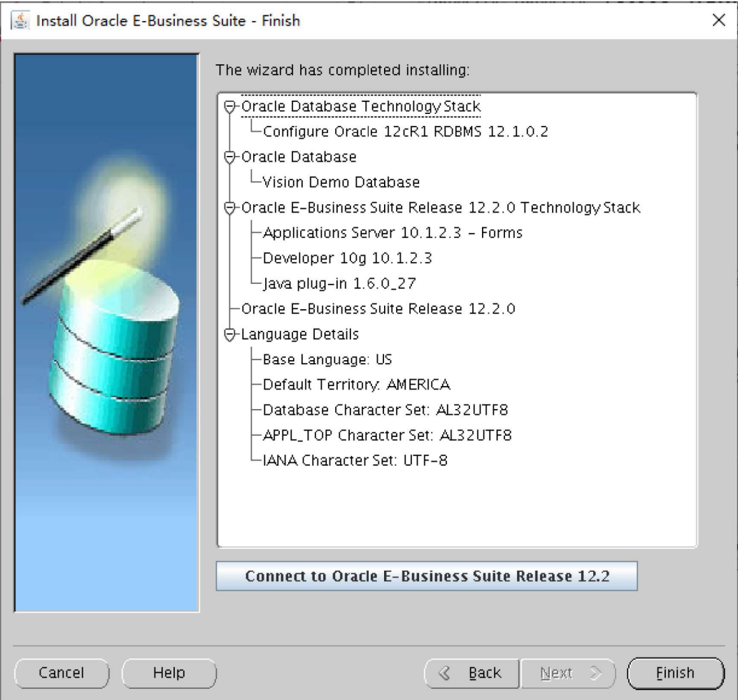Select E-Business Suite Release 12.2.0 Technology Stack
Image resolution: width=738 pixels, height=700 pixels.
441,208
